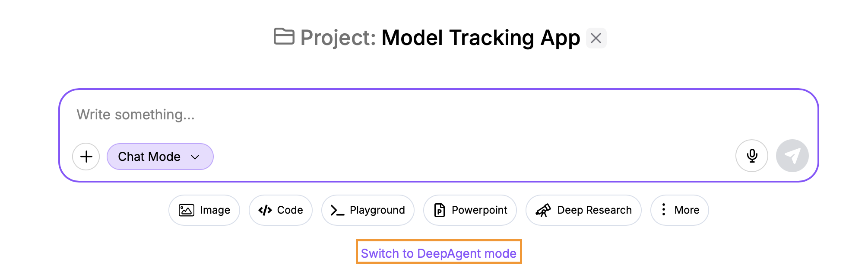This screenshot has width=868, height=269.
Task: Activate microphone voice input
Action: tap(751, 156)
